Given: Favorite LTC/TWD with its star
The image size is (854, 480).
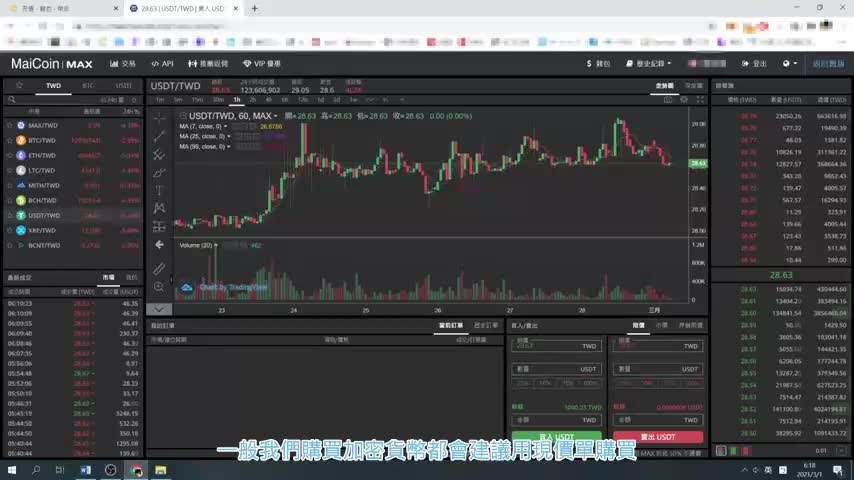Looking at the screenshot, I should 9,171.
